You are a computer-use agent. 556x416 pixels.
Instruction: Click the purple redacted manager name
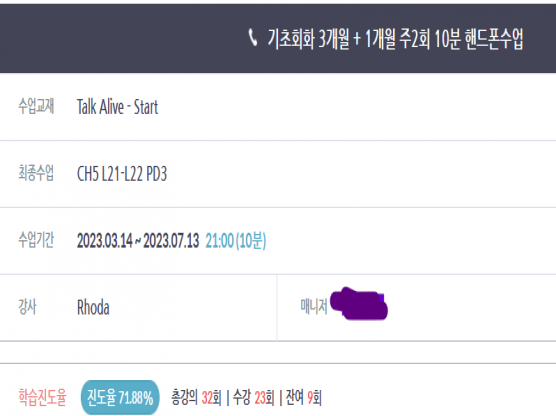359,304
